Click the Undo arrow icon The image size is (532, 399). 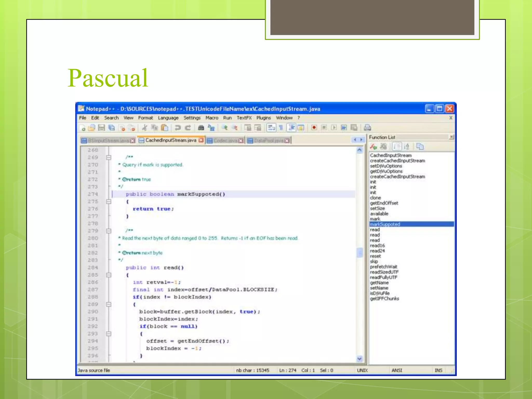[x=178, y=128]
